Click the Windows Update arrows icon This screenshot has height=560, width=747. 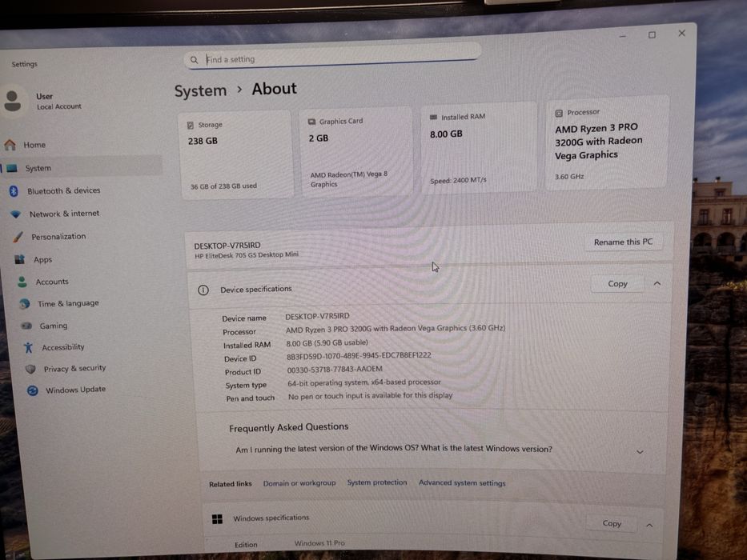[x=32, y=390]
